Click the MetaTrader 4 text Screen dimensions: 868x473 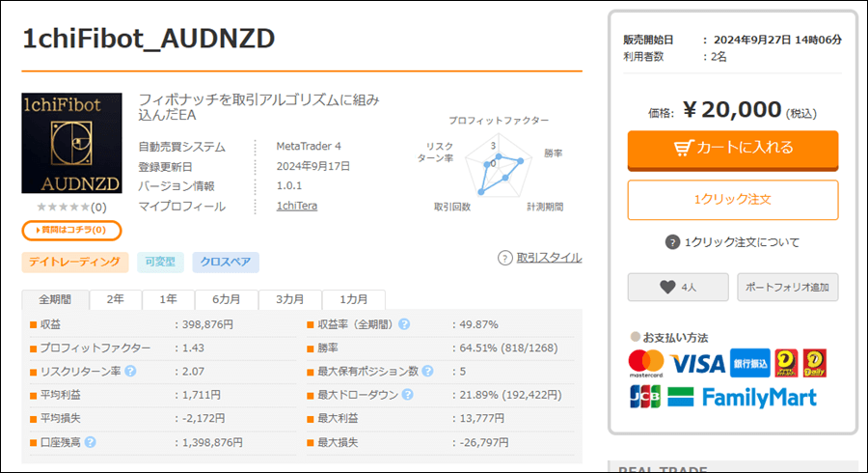[309, 146]
